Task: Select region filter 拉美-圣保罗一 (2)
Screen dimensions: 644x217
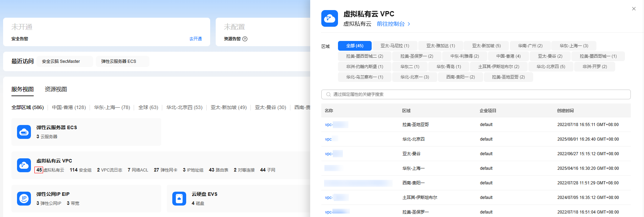Action: tap(417, 56)
